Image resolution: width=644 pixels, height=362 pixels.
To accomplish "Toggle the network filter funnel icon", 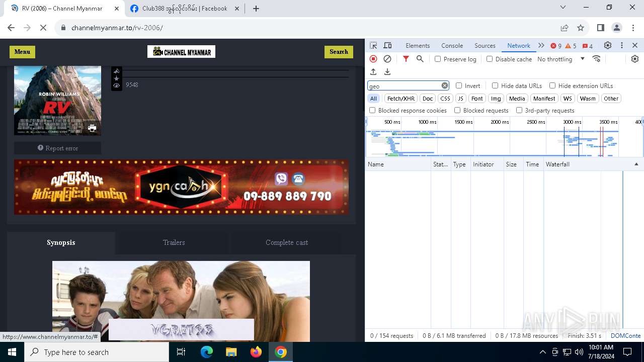I will coord(406,59).
